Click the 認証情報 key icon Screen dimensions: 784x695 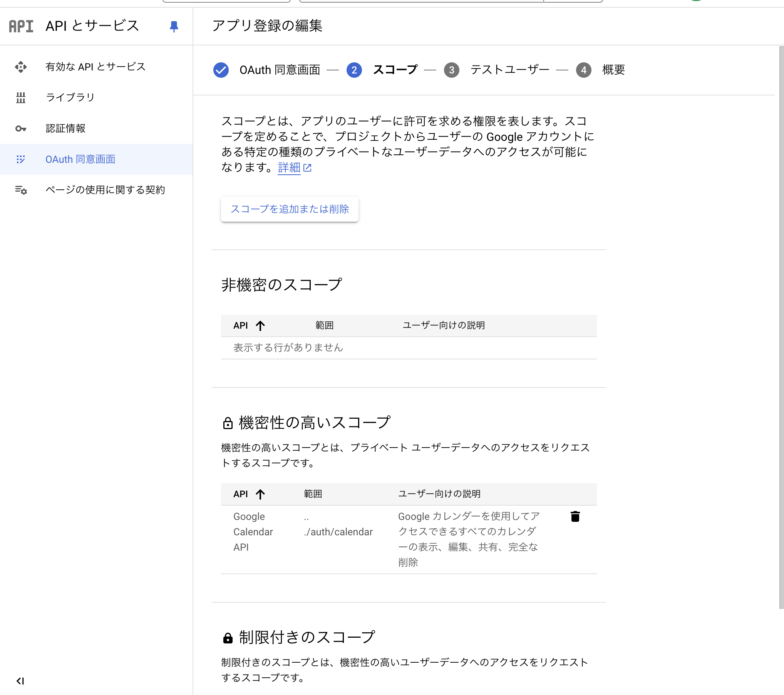click(x=21, y=129)
